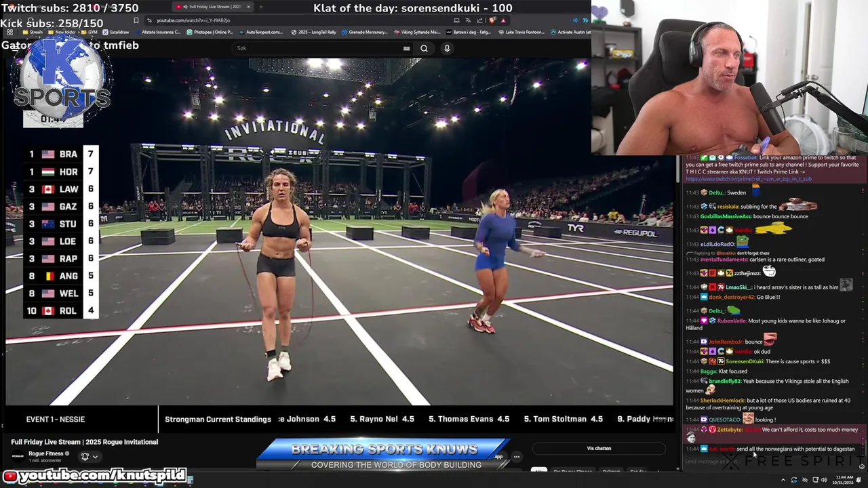Click username Zettabyte in chat
This screenshot has height=488, width=868.
point(730,430)
